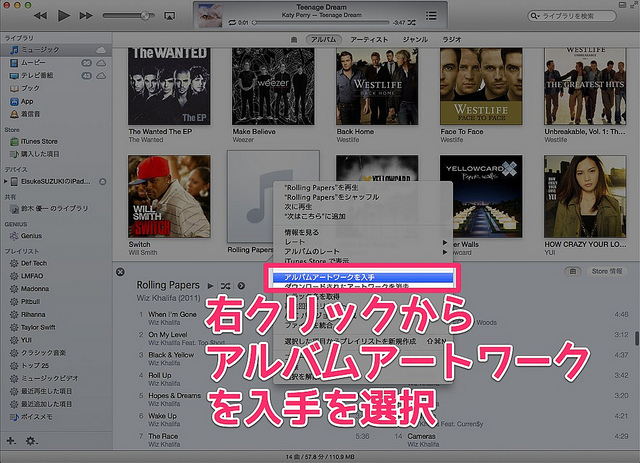Select ミュージック in the sidebar
The image size is (640, 463).
click(56, 50)
